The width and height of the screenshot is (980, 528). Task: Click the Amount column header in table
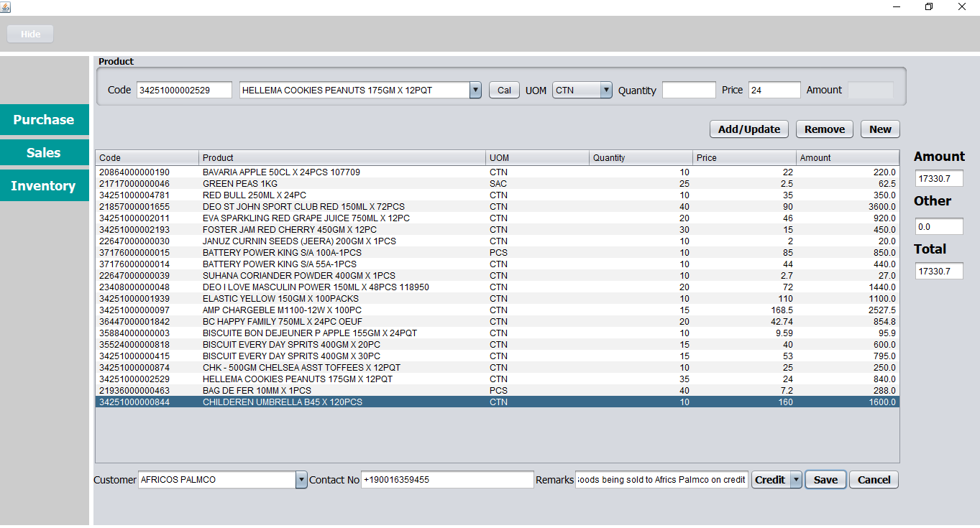[848, 158]
